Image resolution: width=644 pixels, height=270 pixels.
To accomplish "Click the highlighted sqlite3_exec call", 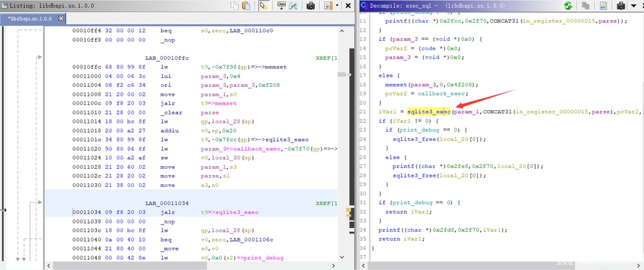I will [x=429, y=111].
